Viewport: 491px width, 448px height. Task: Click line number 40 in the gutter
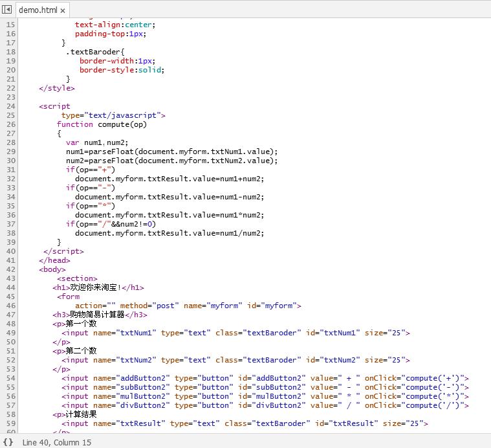click(x=10, y=251)
